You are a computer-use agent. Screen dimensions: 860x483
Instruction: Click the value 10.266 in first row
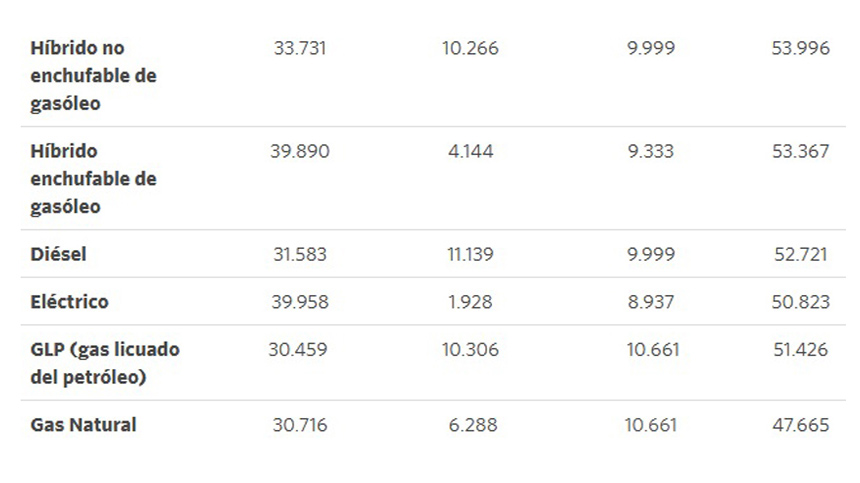pyautogui.click(x=471, y=48)
